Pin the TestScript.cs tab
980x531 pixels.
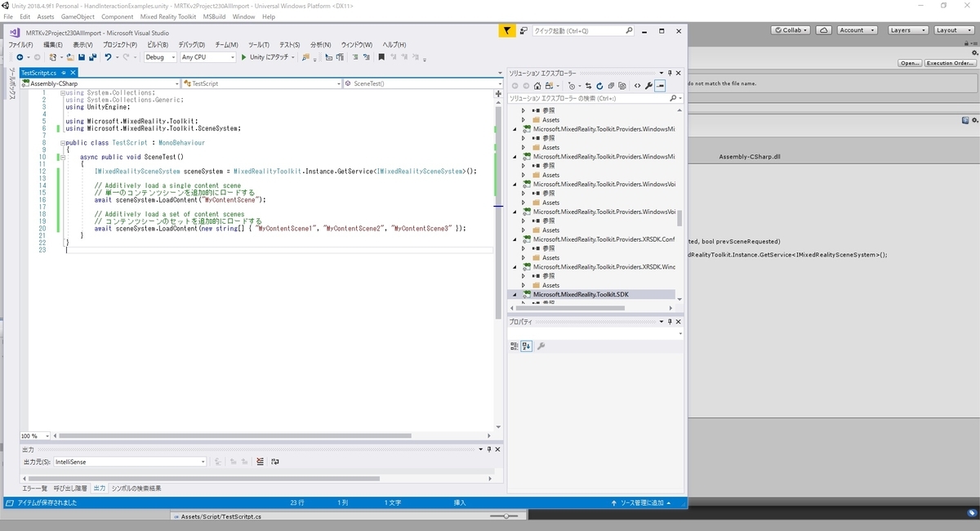coord(64,73)
